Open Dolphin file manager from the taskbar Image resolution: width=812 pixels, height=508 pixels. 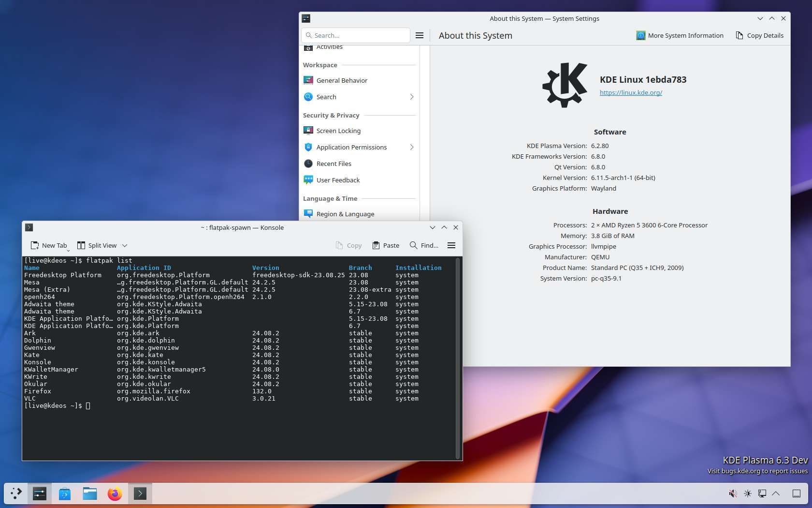(90, 493)
